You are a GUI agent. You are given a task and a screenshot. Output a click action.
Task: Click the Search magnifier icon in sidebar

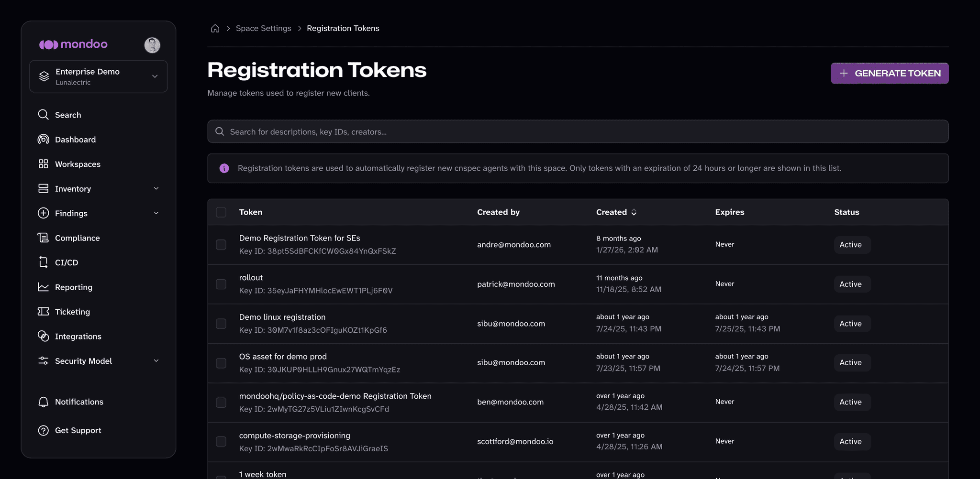point(43,115)
